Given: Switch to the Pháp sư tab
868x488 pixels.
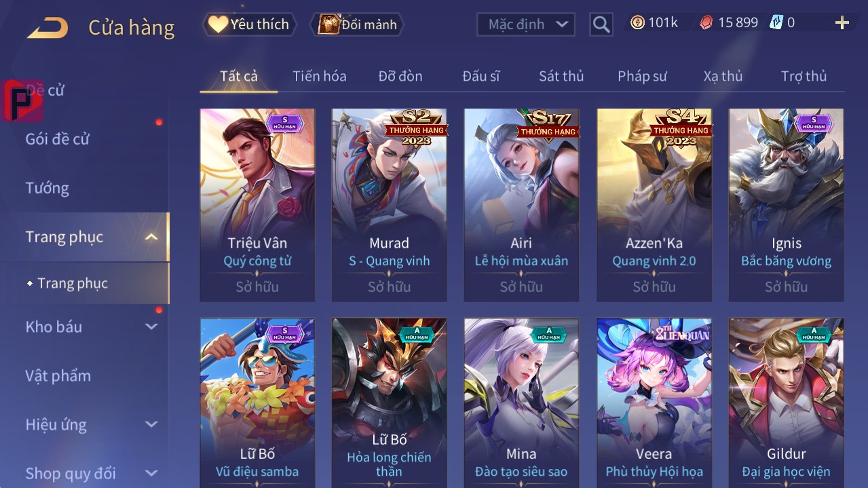Looking at the screenshot, I should (x=642, y=76).
